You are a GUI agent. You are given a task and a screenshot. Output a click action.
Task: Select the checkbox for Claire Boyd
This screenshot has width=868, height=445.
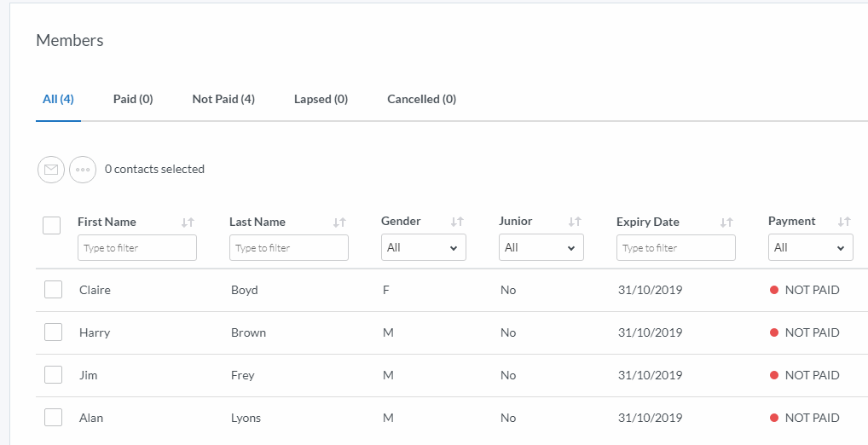pos(54,290)
